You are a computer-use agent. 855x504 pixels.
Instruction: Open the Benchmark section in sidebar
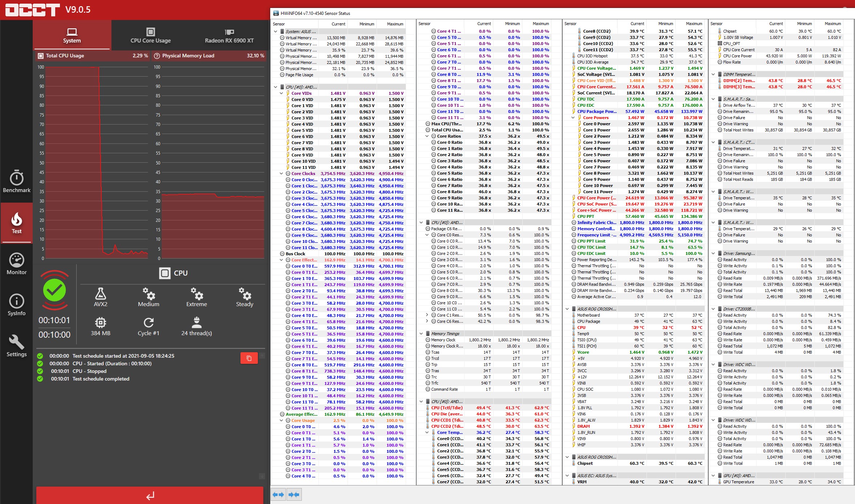click(17, 181)
